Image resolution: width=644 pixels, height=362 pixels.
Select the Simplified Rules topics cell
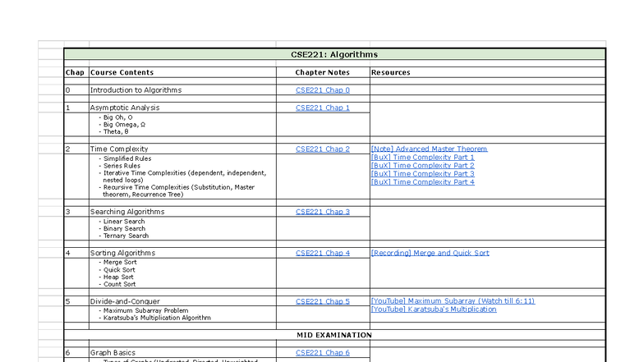point(182,176)
